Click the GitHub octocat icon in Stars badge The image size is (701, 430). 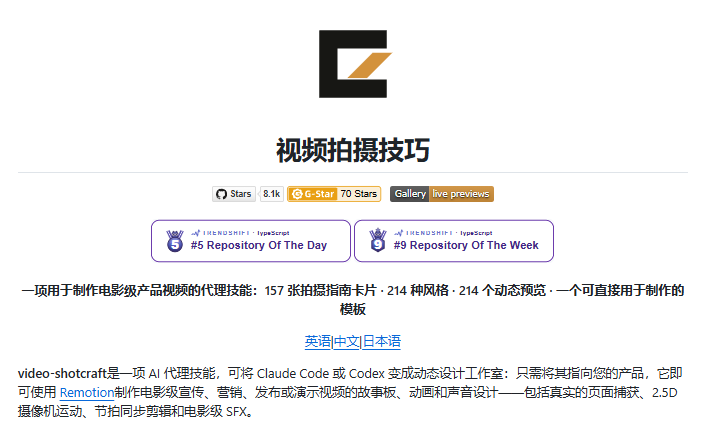pyautogui.click(x=221, y=194)
